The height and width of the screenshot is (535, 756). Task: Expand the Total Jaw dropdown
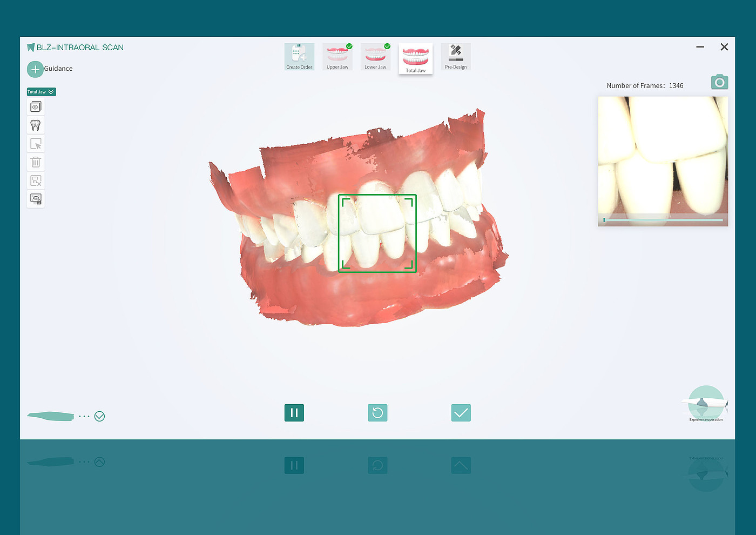click(x=42, y=92)
